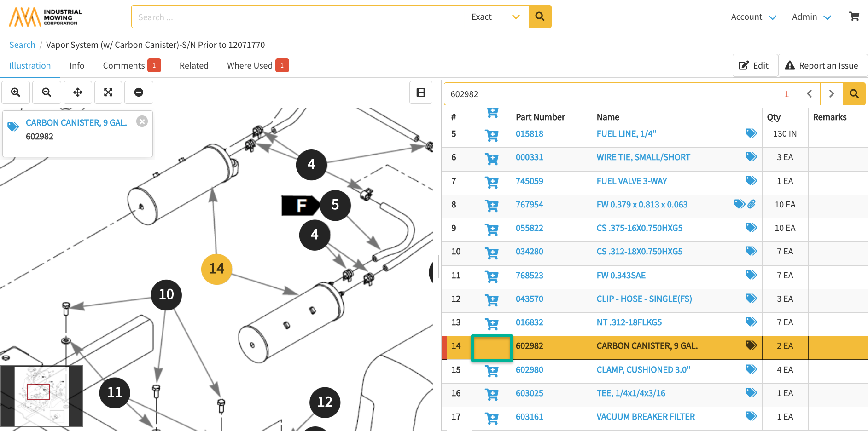
Task: Open the Where Used tab
Action: [250, 66]
